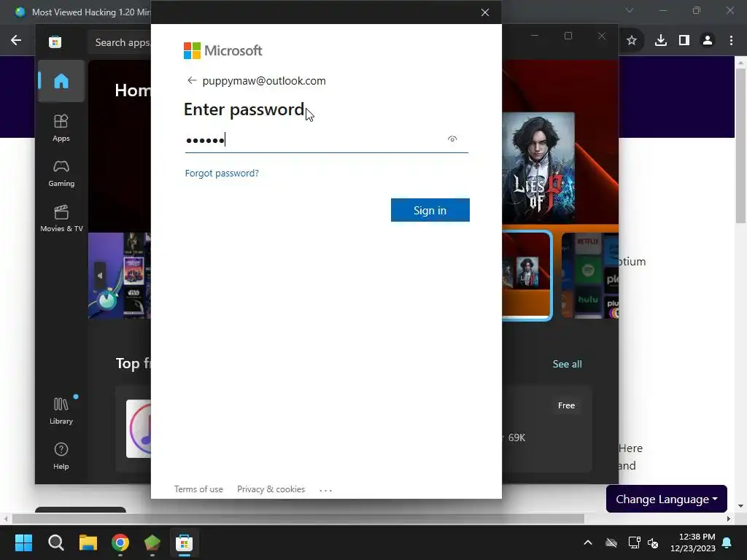Screen dimensions: 747x560
Task: Open taskbar Search
Action: pos(55,542)
